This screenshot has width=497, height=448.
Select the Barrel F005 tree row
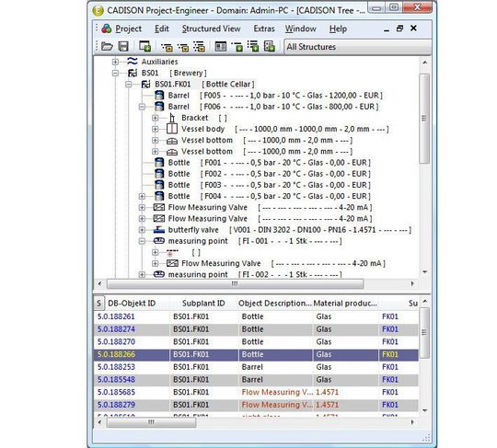point(275,96)
